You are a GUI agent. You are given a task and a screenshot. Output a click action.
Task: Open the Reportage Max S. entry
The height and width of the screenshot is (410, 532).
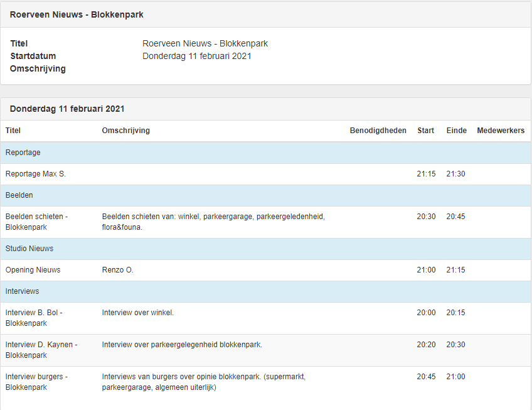(x=36, y=174)
